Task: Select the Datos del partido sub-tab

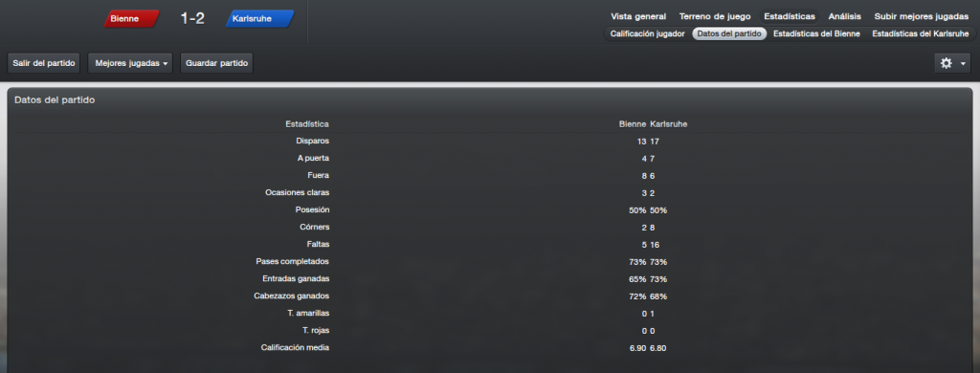Action: (729, 33)
